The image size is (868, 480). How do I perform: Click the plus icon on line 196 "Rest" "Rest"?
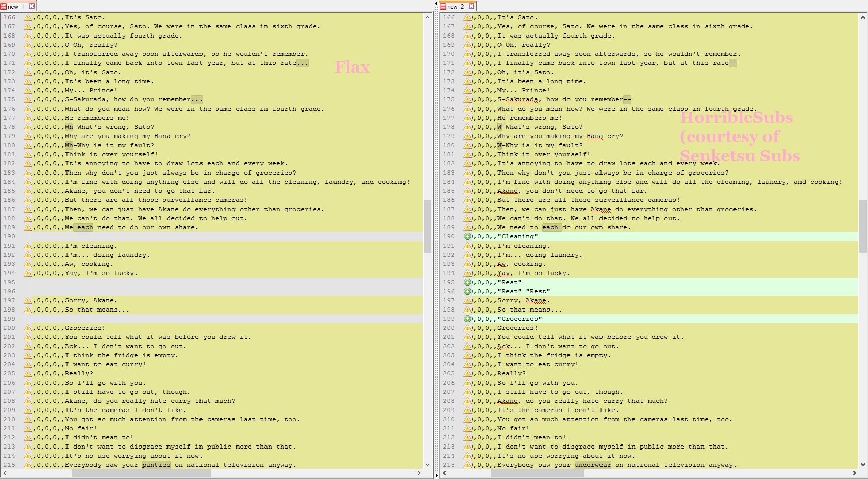click(468, 291)
